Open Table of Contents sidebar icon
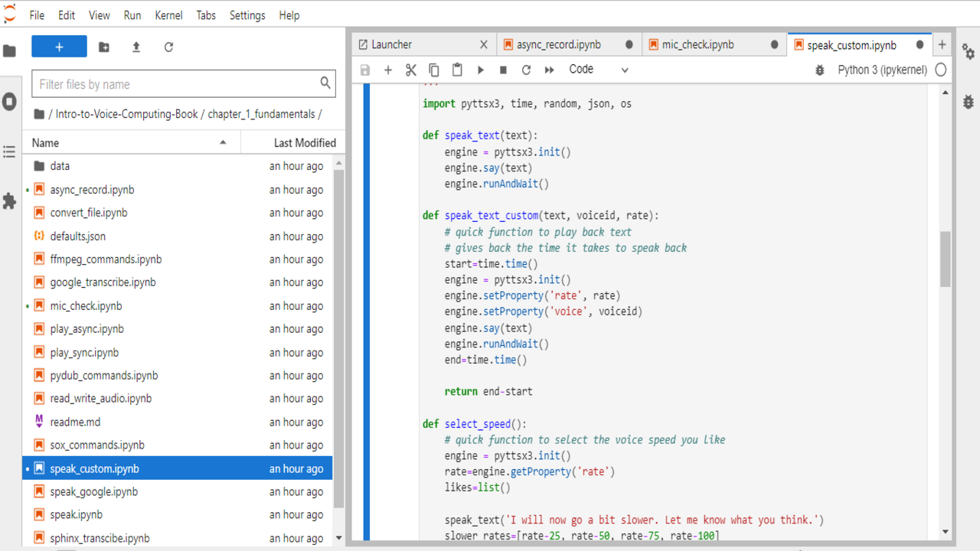The height and width of the screenshot is (551, 980). click(9, 152)
